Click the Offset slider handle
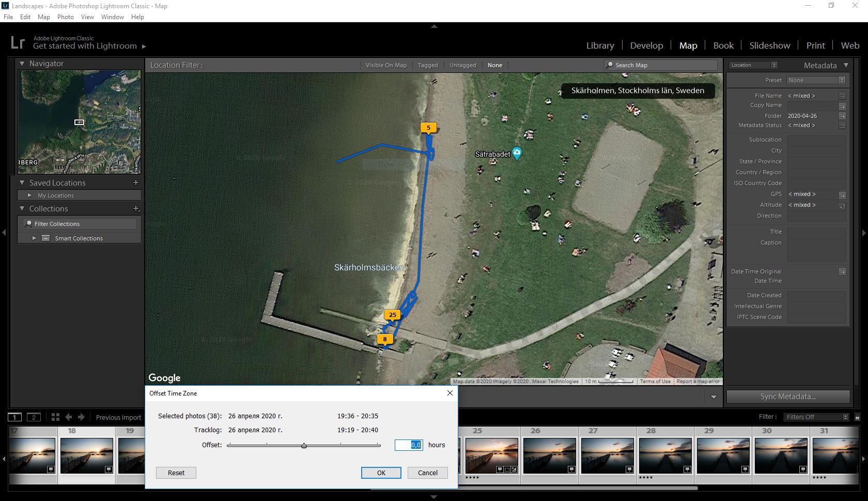This screenshot has width=868, height=501. (304, 445)
